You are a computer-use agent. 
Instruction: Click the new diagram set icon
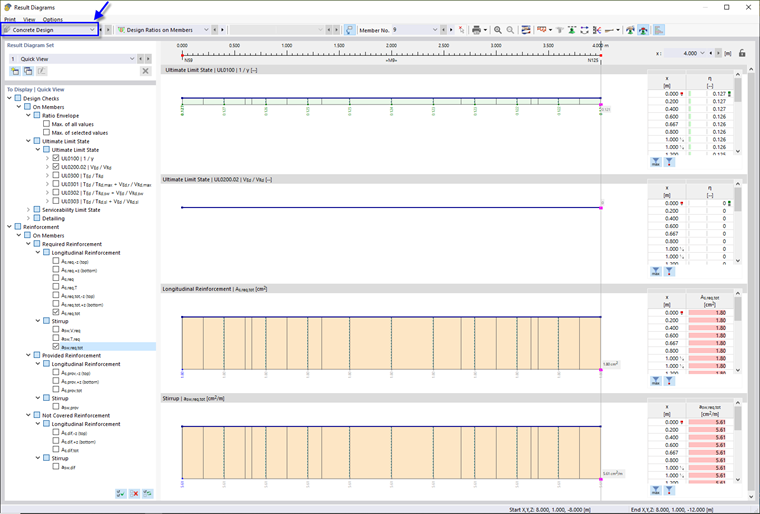pos(15,71)
